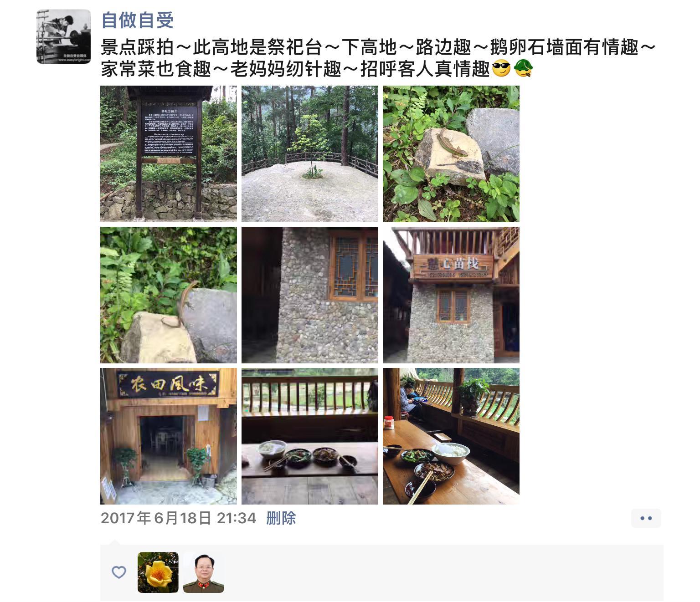View the dishes on bench table photo
This screenshot has width=700, height=602.
[x=310, y=436]
